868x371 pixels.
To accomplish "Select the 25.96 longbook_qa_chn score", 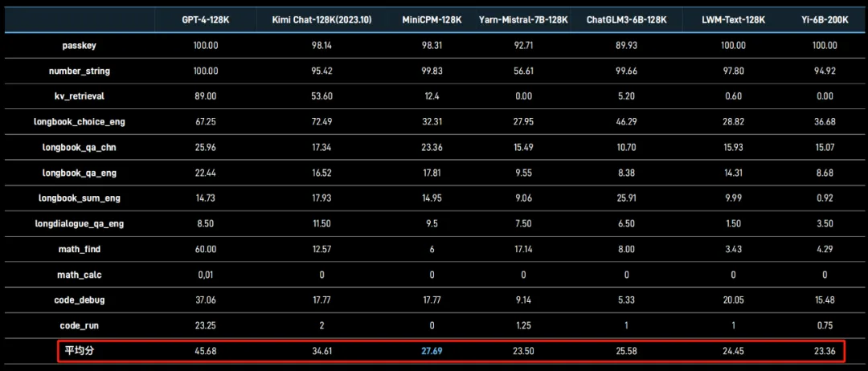I will [206, 148].
